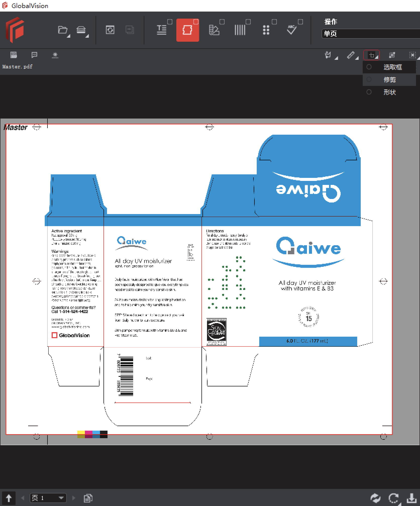Tick the checkbox on spell check mode
Screen dimensions: 420x506
tap(300, 22)
